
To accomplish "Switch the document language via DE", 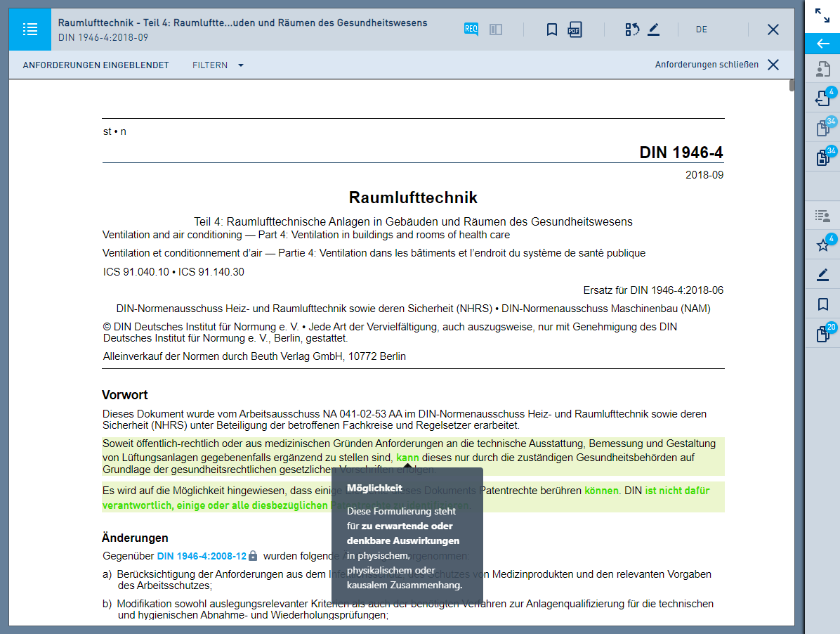I will pyautogui.click(x=701, y=30).
